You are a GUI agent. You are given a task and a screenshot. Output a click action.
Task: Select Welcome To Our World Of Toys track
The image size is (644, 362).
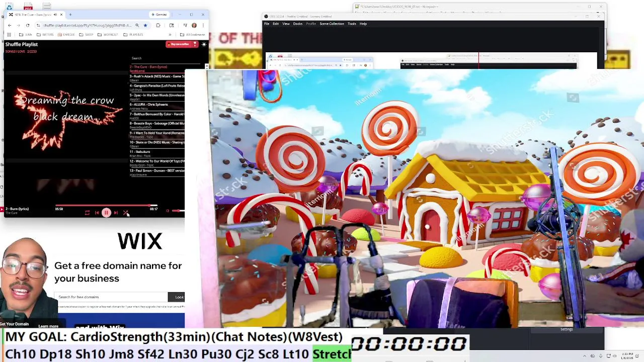(x=157, y=162)
